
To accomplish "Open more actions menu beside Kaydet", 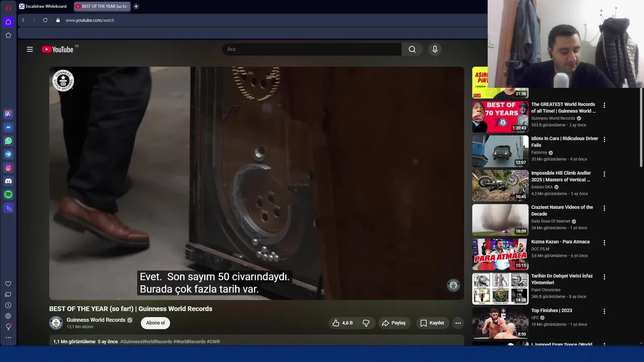I will pyautogui.click(x=458, y=323).
